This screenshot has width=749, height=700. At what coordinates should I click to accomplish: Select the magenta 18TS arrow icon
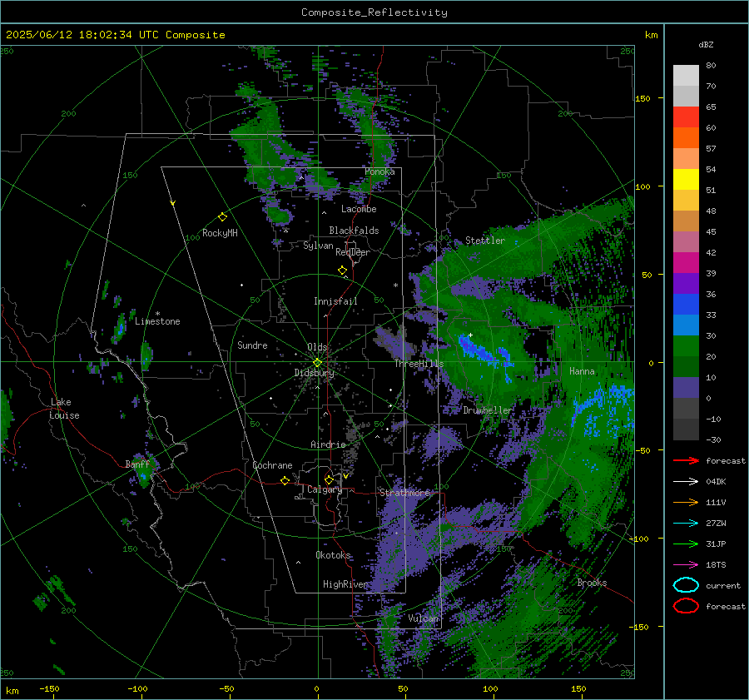coord(686,565)
